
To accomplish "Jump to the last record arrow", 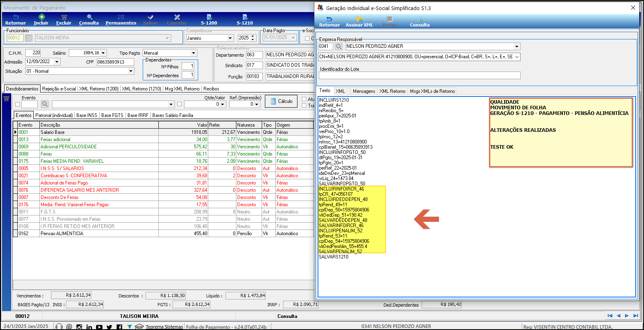I will [636, 316].
